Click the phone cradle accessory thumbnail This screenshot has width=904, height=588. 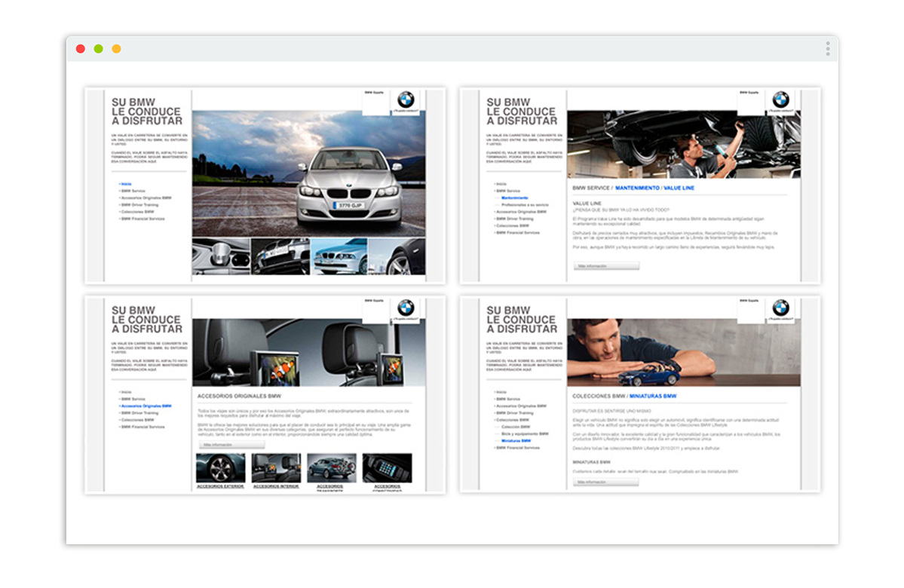click(387, 468)
